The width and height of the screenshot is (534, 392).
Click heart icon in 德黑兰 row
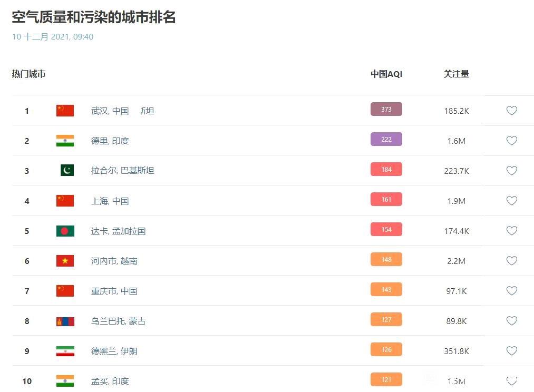coord(511,351)
